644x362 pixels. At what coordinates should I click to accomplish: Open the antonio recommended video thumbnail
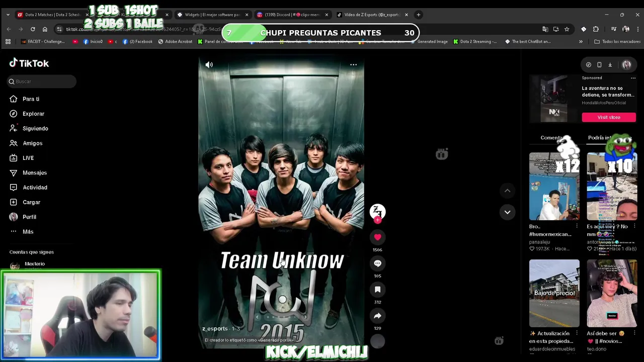(x=612, y=187)
